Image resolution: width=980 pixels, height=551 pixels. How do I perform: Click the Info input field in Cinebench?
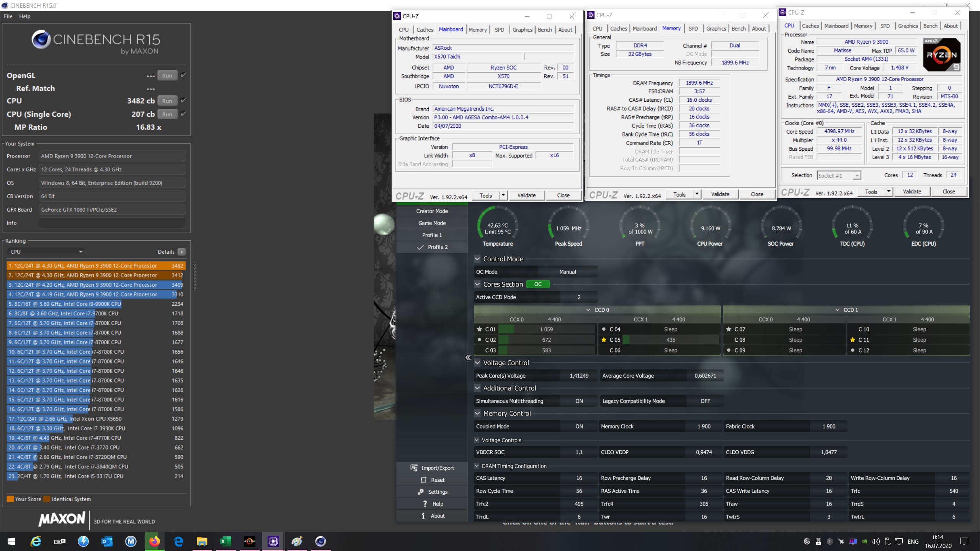pos(112,223)
